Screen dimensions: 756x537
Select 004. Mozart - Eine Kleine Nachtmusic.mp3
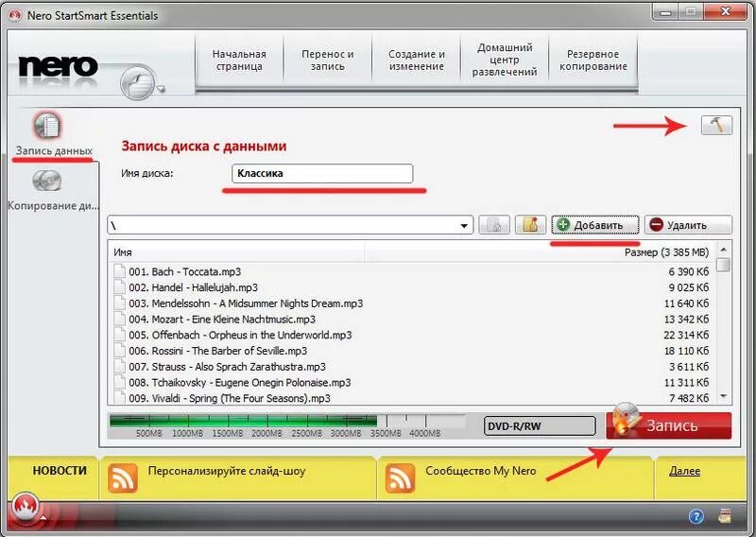tap(222, 320)
